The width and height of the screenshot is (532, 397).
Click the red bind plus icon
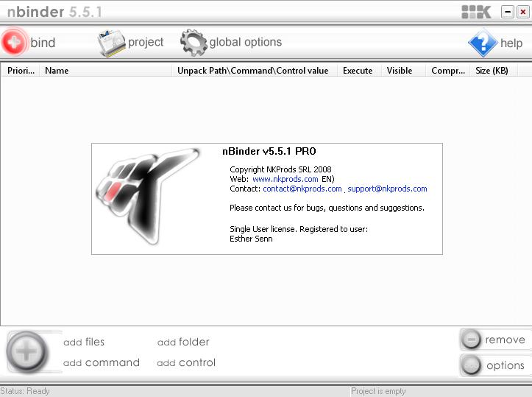pyautogui.click(x=14, y=42)
